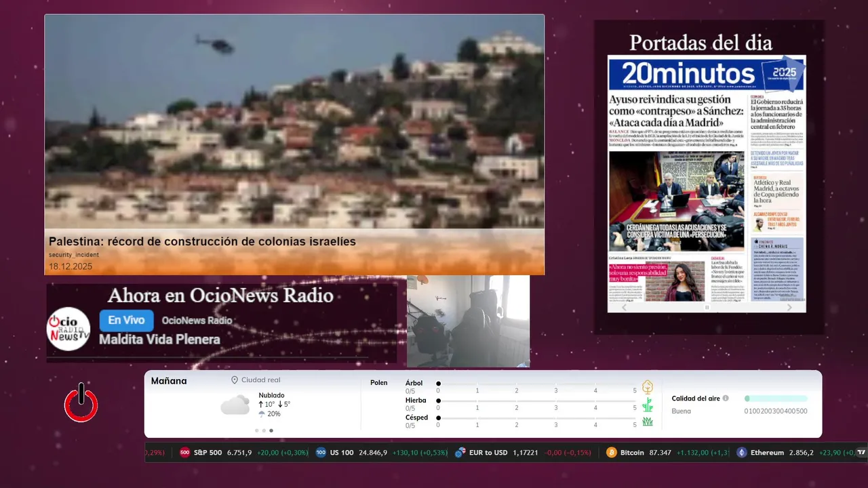Go to next newspaper front page arrow
Image resolution: width=868 pixels, height=488 pixels.
789,307
